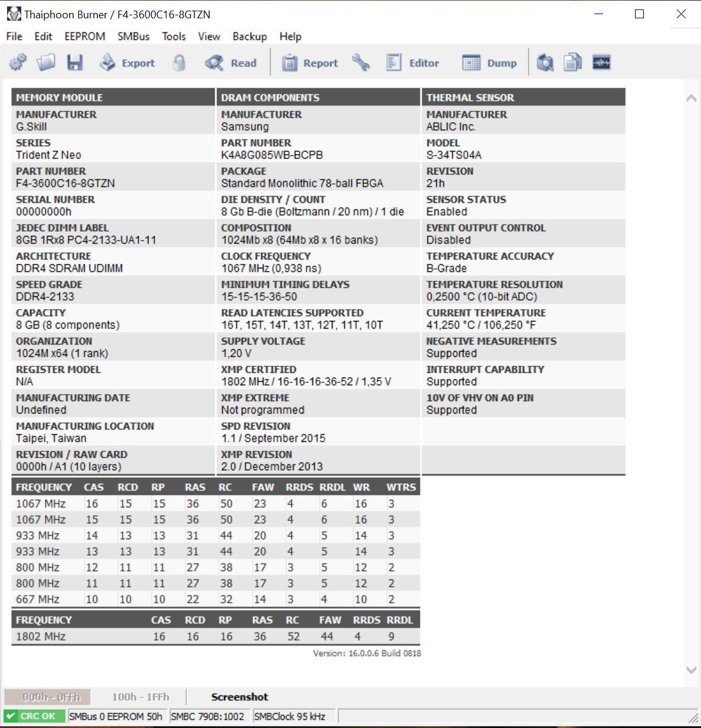Viewport: 701px width, 728px height.
Task: Click XMP revision 2.0 / December 2013
Action: pyautogui.click(x=272, y=467)
